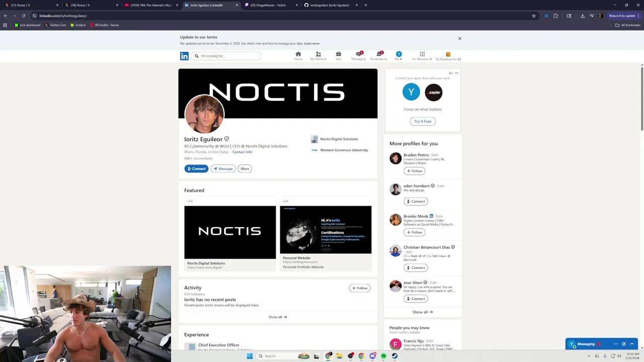Open the verification badge beside the name
Viewport: 644px width, 362px height.
click(226, 139)
